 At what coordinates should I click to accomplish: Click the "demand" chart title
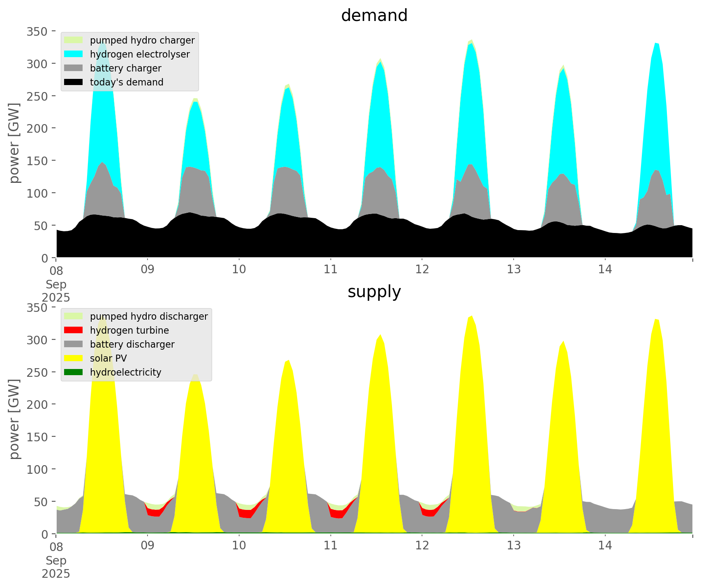click(374, 16)
